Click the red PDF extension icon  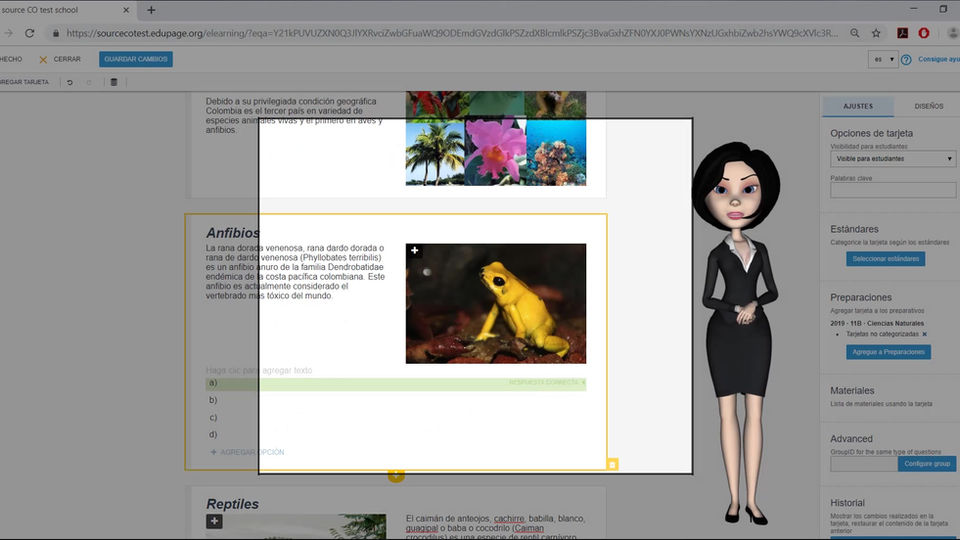(x=902, y=33)
